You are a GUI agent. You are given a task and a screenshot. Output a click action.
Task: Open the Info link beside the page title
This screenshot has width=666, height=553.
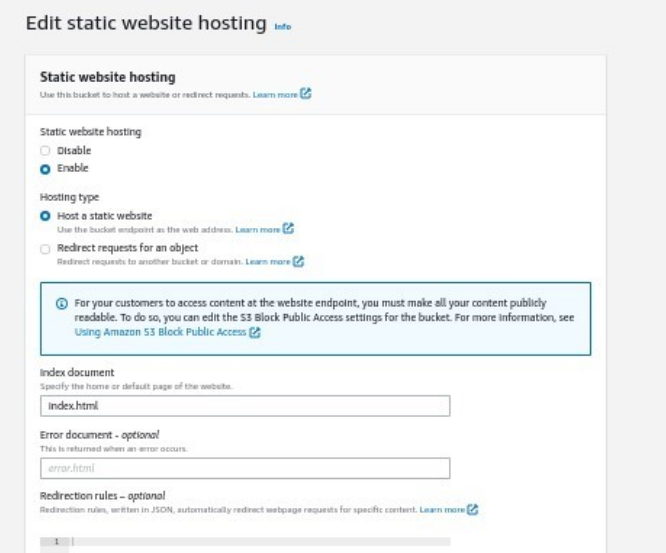282,26
